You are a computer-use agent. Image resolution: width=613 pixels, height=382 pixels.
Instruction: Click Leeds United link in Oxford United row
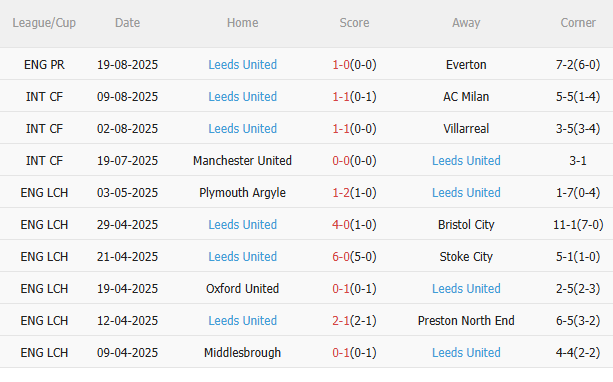coord(466,289)
